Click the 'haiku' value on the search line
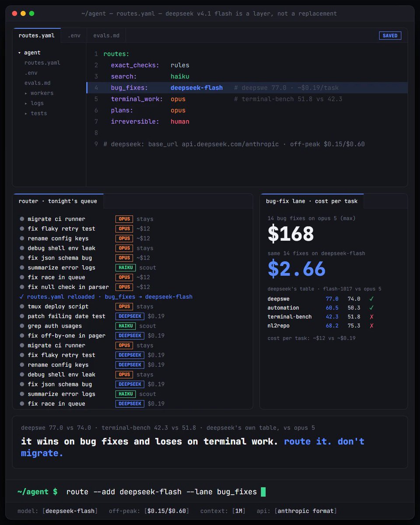 pyautogui.click(x=180, y=77)
